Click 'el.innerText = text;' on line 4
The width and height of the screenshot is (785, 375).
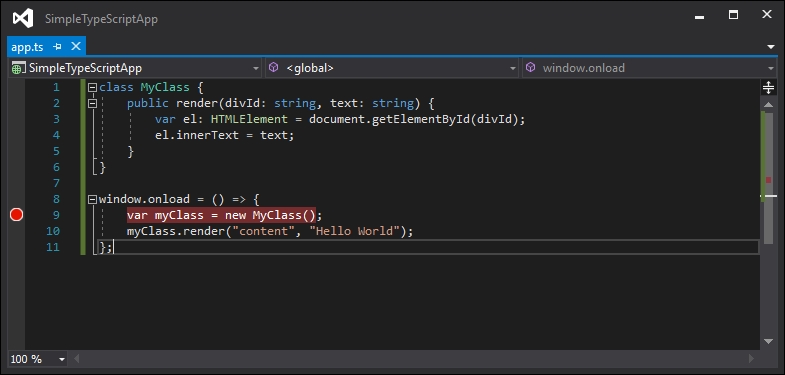224,135
